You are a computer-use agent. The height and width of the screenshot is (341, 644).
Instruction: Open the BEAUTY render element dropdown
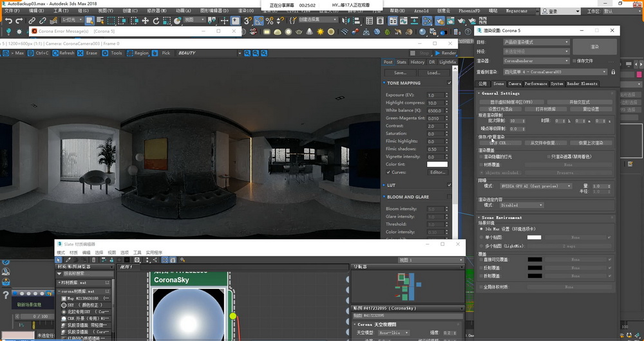(205, 53)
